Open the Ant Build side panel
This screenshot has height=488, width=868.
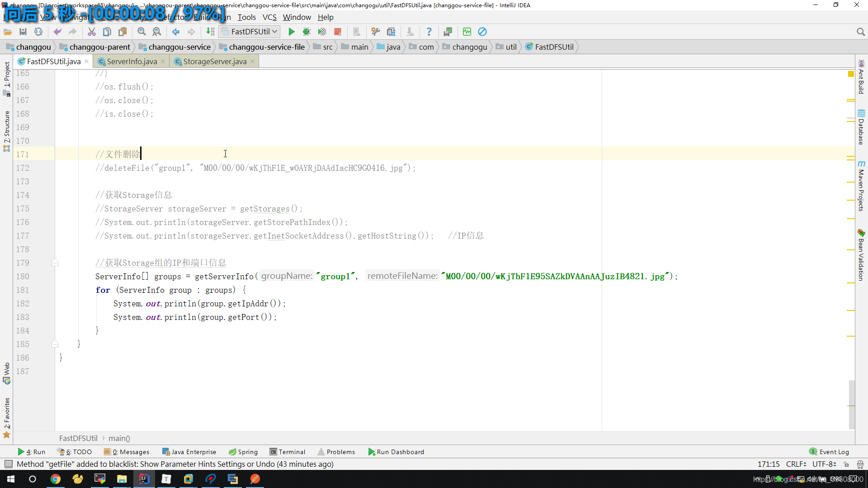(x=861, y=77)
